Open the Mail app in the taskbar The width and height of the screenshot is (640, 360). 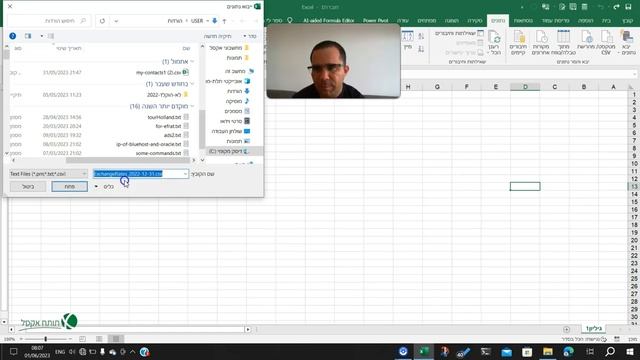tap(506, 351)
